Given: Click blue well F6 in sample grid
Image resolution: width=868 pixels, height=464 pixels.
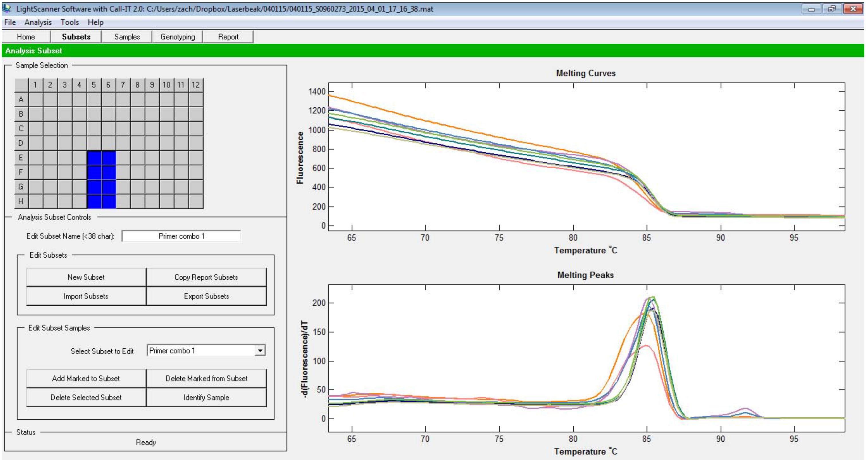Looking at the screenshot, I should tap(108, 172).
